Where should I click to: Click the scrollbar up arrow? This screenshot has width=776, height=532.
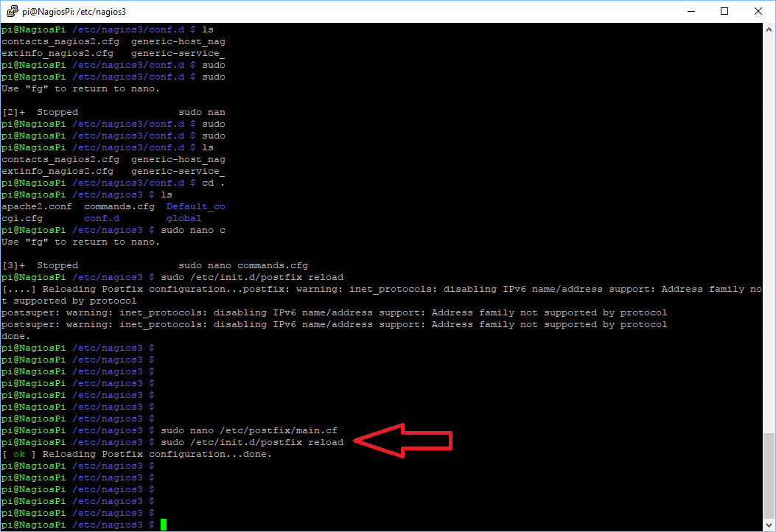769,29
